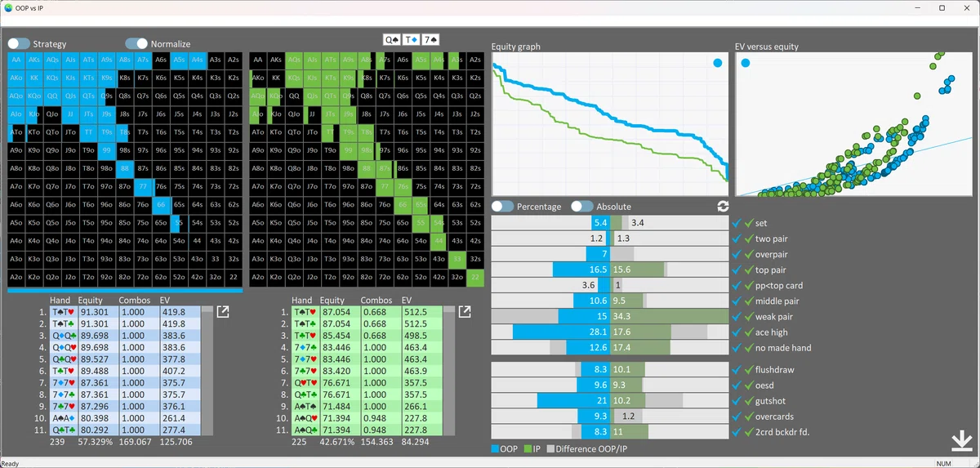Uncheck the blue checkmark for overcards
980x468 pixels.
[737, 417]
